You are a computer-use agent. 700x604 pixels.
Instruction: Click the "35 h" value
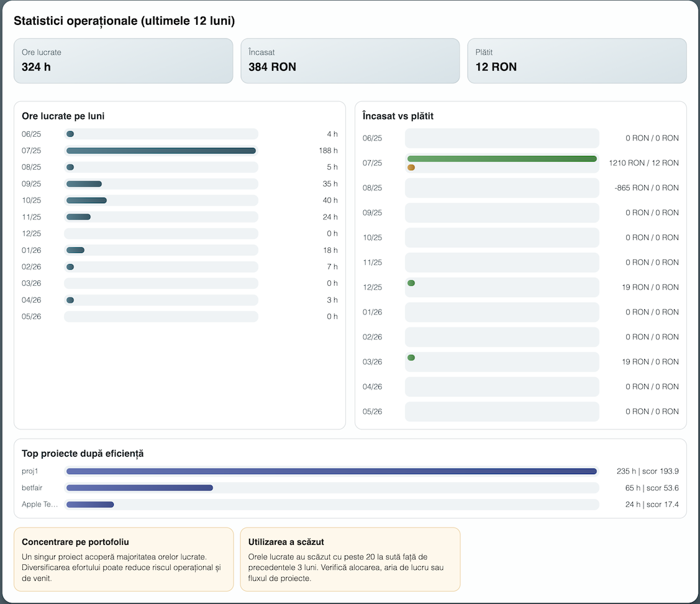330,183
